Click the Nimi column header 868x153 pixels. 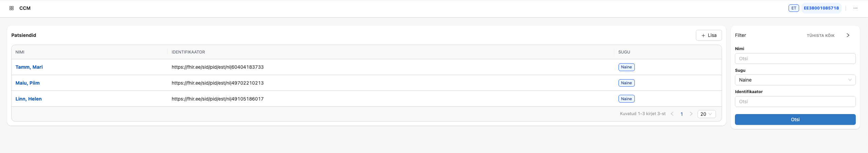[x=20, y=52]
